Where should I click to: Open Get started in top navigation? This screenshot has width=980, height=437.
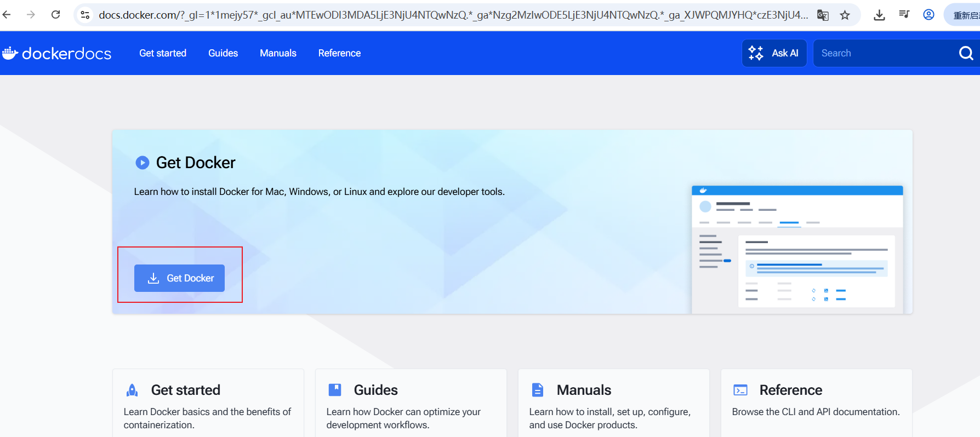163,53
